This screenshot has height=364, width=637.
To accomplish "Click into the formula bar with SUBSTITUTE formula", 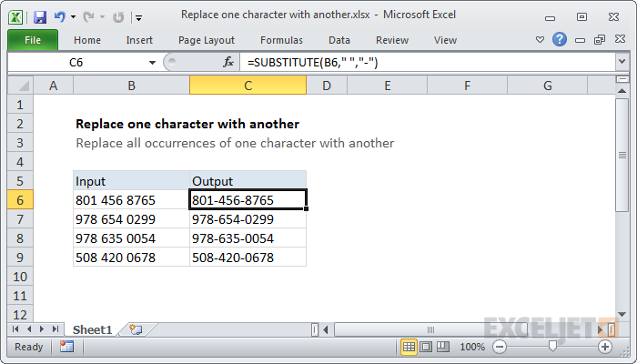I will [x=427, y=62].
